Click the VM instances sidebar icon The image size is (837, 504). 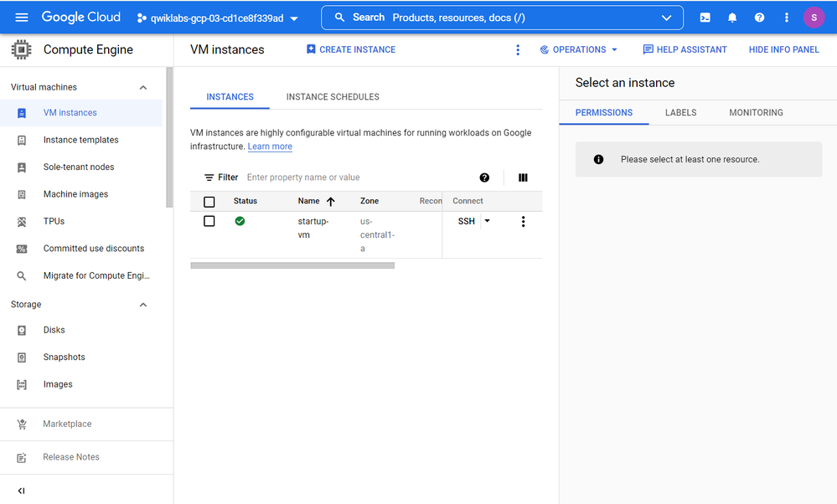(x=21, y=113)
